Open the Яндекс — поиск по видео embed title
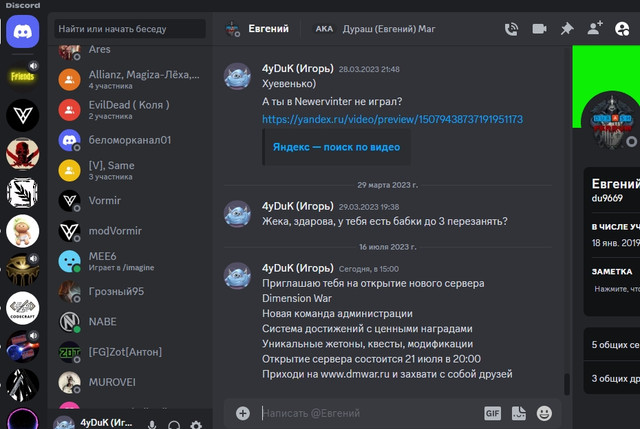 tap(336, 147)
